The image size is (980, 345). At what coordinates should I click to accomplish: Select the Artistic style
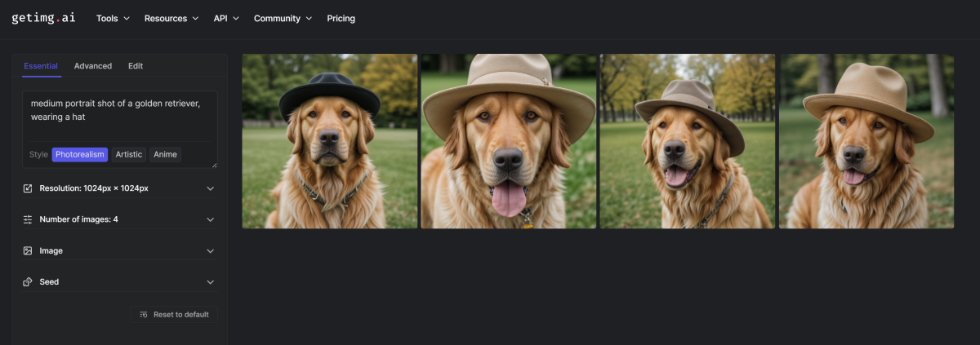coord(129,154)
